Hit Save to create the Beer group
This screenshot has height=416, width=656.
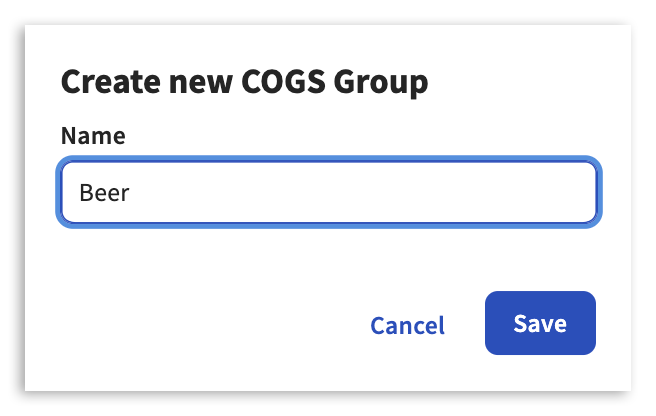tap(540, 324)
